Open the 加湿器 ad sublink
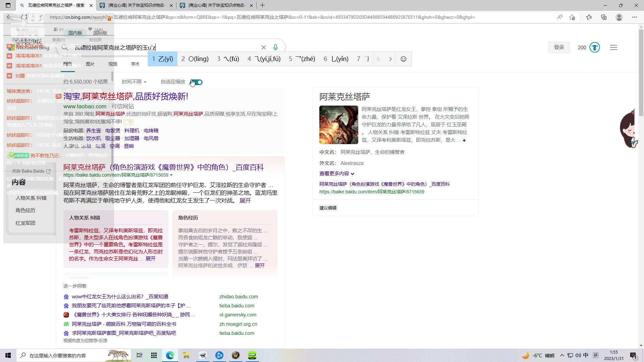Image resolution: width=644 pixels, height=362 pixels. point(132,138)
